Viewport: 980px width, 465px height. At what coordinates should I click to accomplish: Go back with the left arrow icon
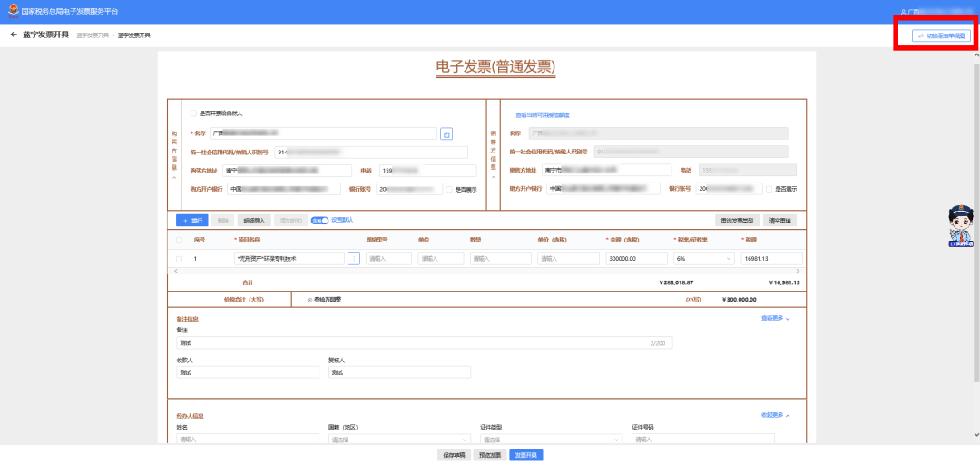click(14, 35)
